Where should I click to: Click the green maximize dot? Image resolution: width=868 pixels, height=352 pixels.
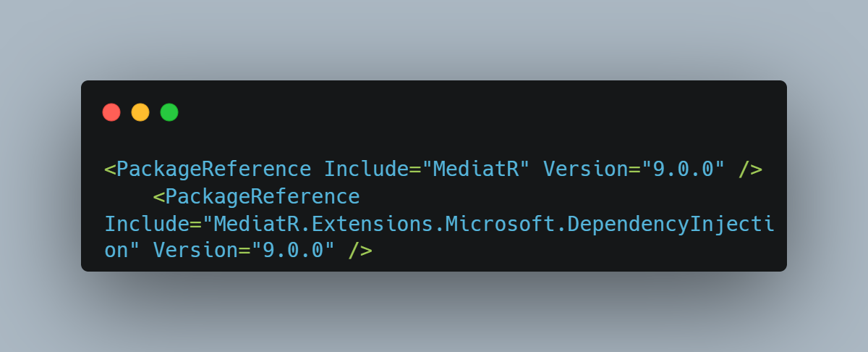click(x=169, y=112)
